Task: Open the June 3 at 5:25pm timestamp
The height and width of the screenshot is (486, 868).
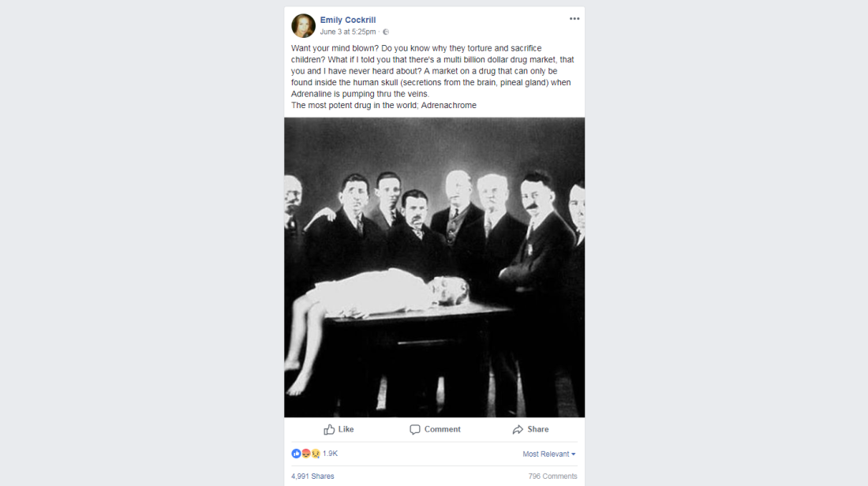Action: (348, 32)
